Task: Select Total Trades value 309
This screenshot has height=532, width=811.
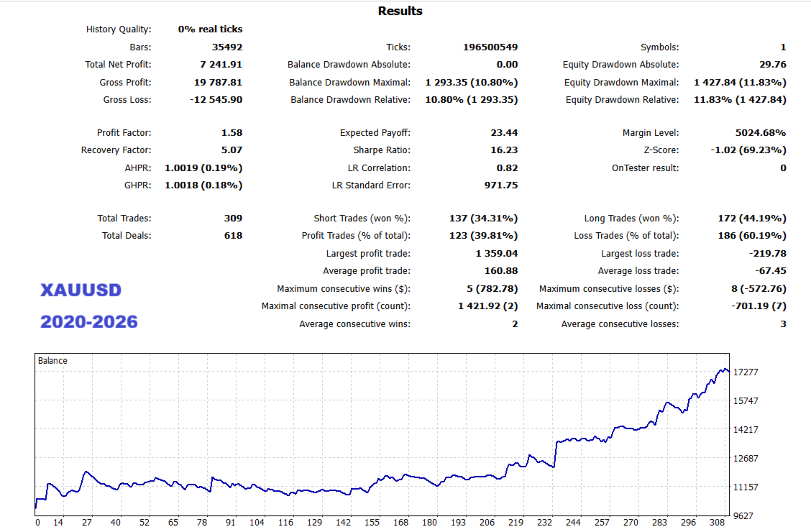Action: (x=233, y=218)
